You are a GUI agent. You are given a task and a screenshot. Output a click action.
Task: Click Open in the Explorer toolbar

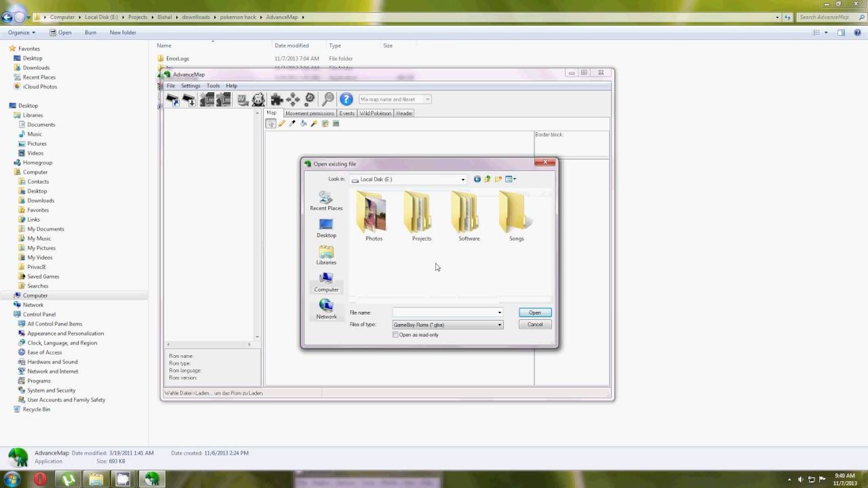click(60, 33)
